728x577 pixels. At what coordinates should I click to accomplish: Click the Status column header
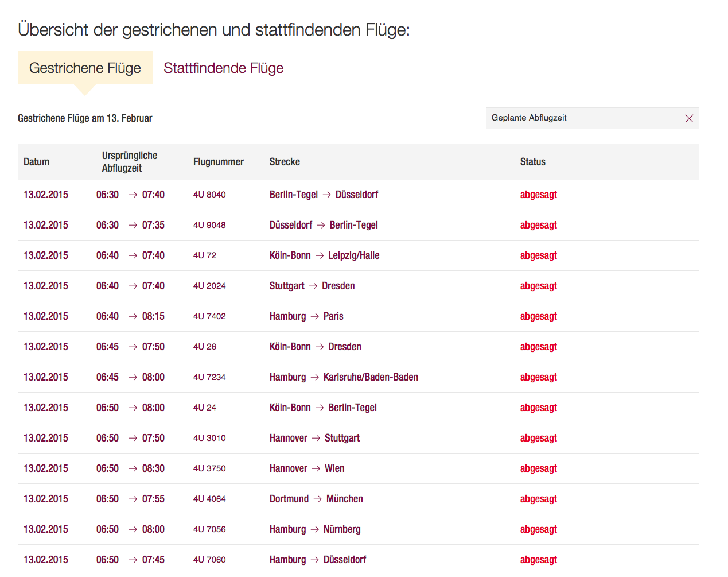[532, 161]
